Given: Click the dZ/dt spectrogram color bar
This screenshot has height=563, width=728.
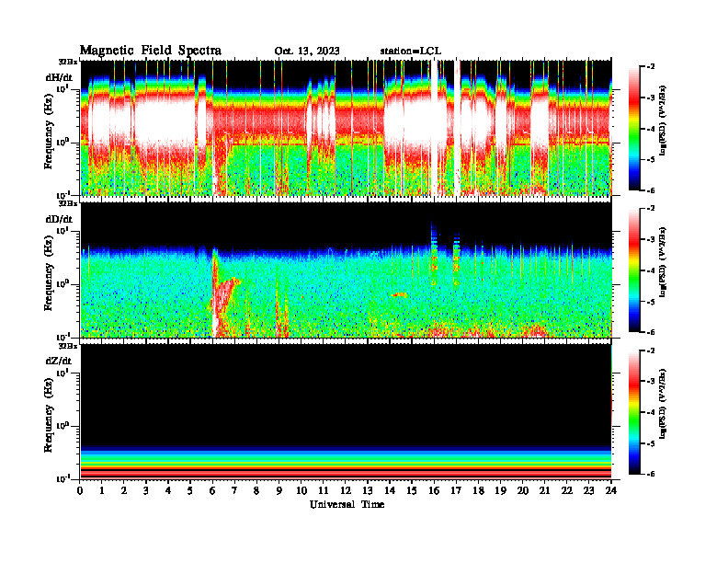Looking at the screenshot, I should [634, 412].
